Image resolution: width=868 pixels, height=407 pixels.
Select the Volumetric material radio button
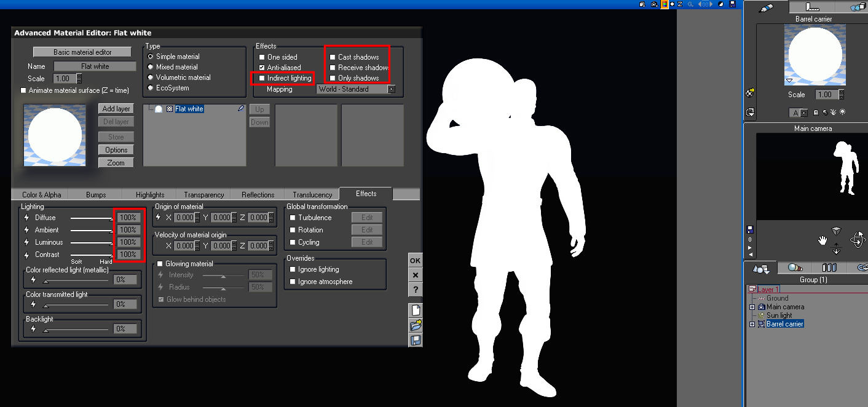(x=151, y=77)
